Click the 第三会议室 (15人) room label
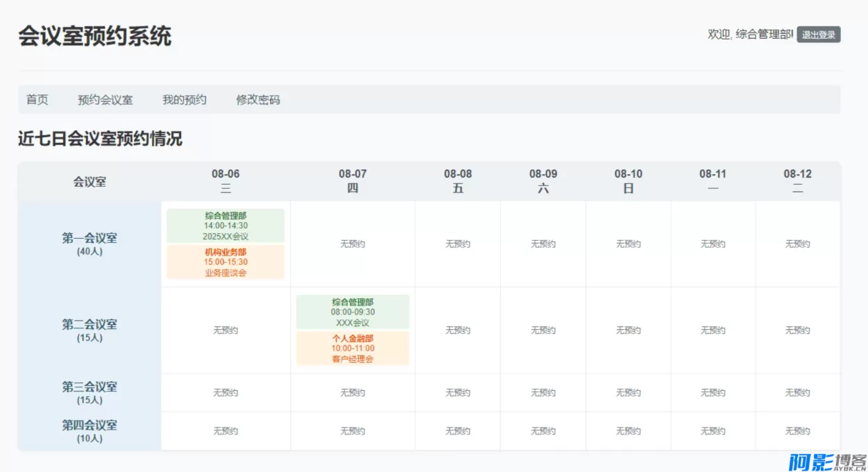The height and width of the screenshot is (472, 868). [91, 393]
